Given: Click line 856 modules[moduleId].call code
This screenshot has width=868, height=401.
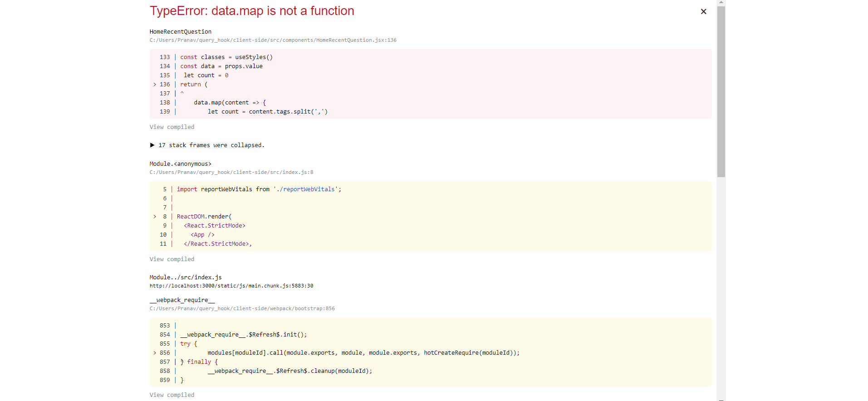Looking at the screenshot, I should pyautogui.click(x=363, y=353).
